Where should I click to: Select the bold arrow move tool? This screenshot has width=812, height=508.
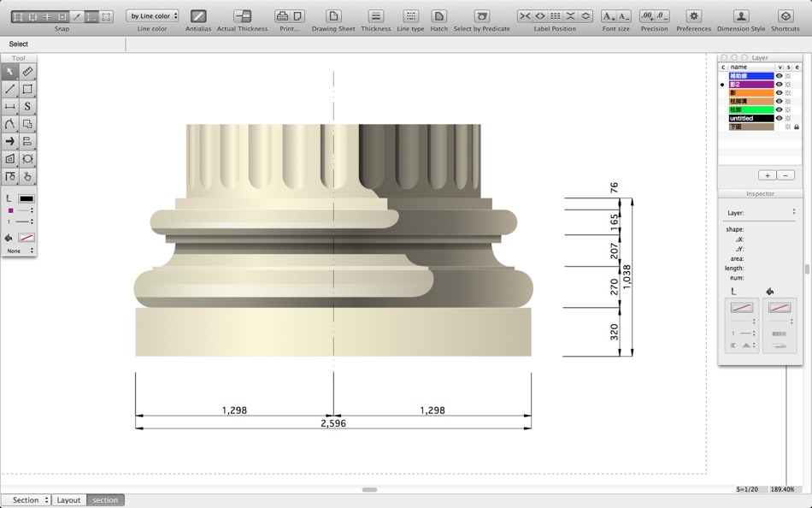click(10, 141)
